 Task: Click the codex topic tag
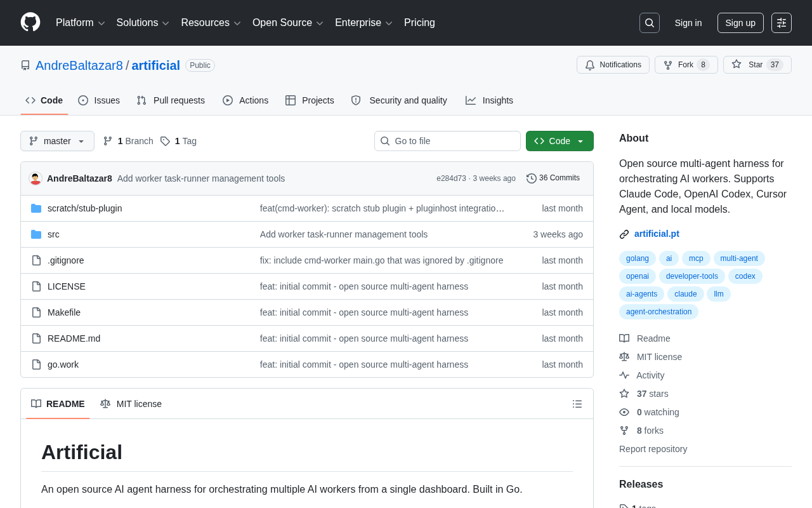coord(745,276)
